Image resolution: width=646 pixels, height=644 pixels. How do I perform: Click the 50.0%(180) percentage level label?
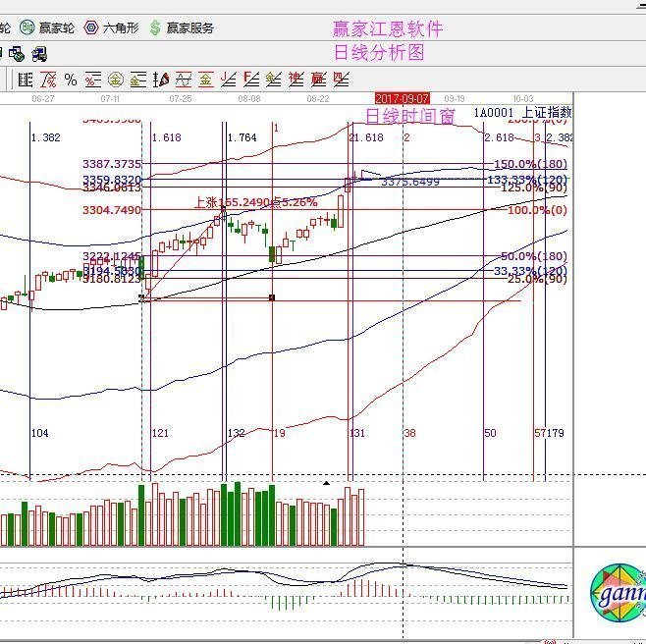coord(534,256)
